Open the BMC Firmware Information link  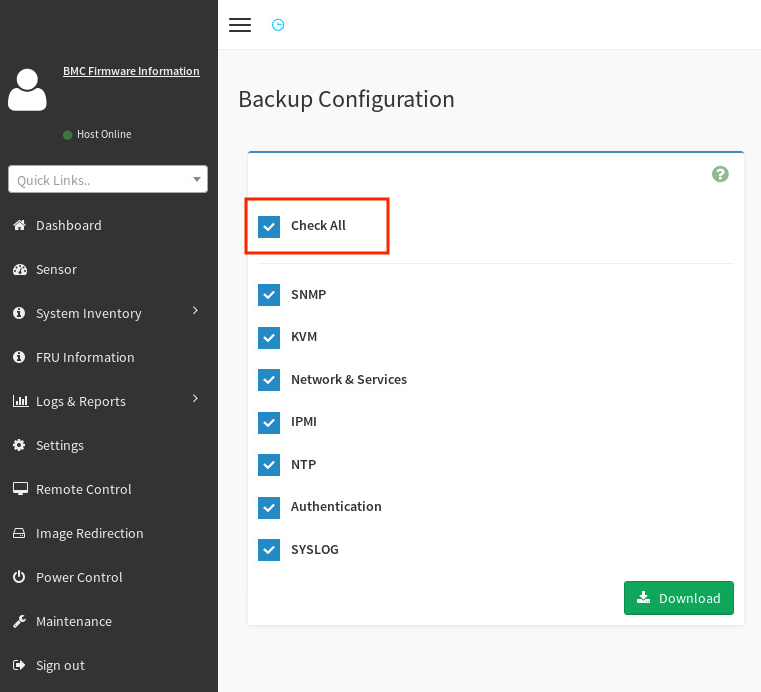[131, 71]
